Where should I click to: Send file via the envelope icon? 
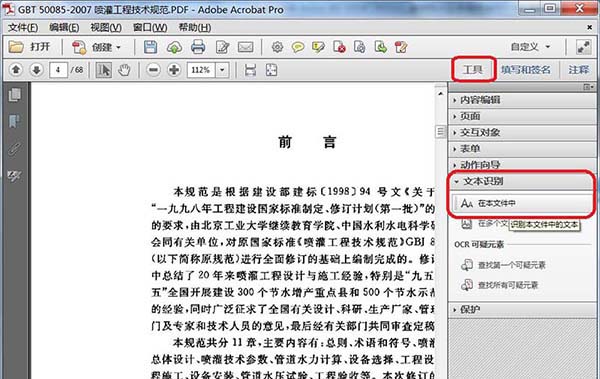245,47
